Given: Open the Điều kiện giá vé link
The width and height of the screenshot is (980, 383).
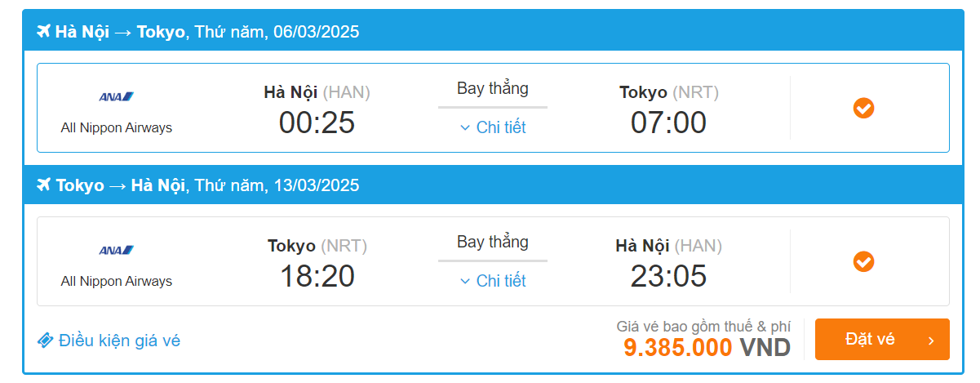Looking at the screenshot, I should 119,341.
